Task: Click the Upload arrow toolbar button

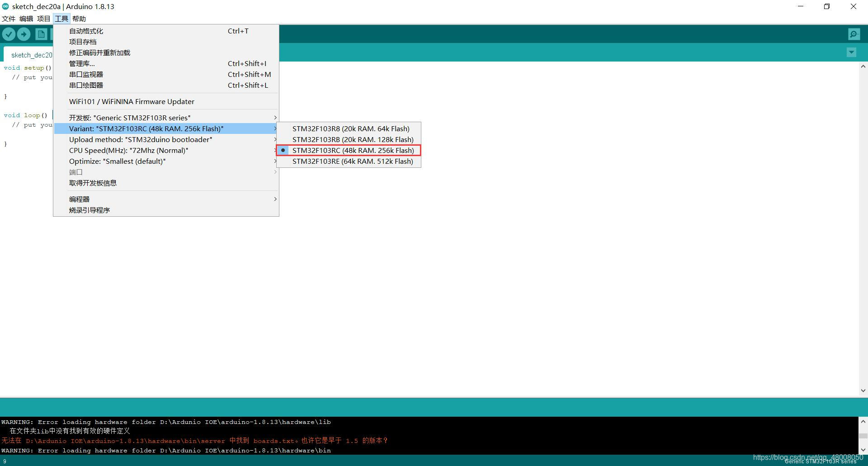Action: [24, 34]
